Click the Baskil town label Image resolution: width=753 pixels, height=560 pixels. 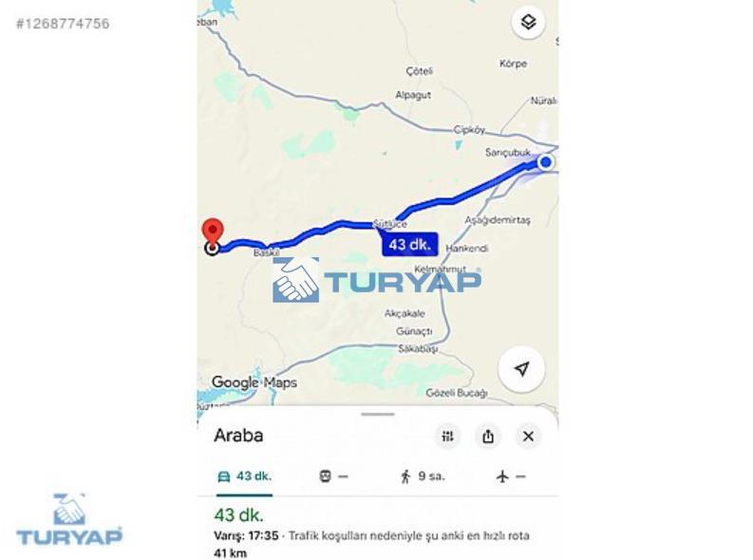(x=267, y=252)
